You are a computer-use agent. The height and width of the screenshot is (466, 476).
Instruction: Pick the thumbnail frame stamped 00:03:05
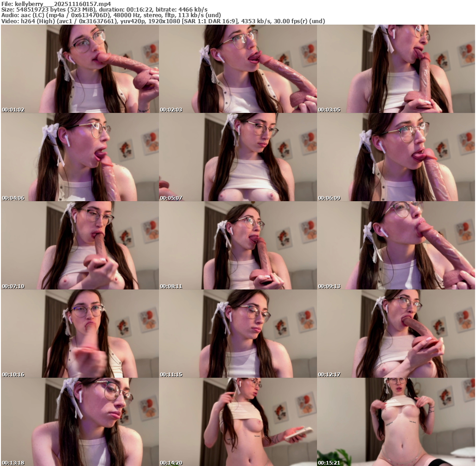point(396,69)
